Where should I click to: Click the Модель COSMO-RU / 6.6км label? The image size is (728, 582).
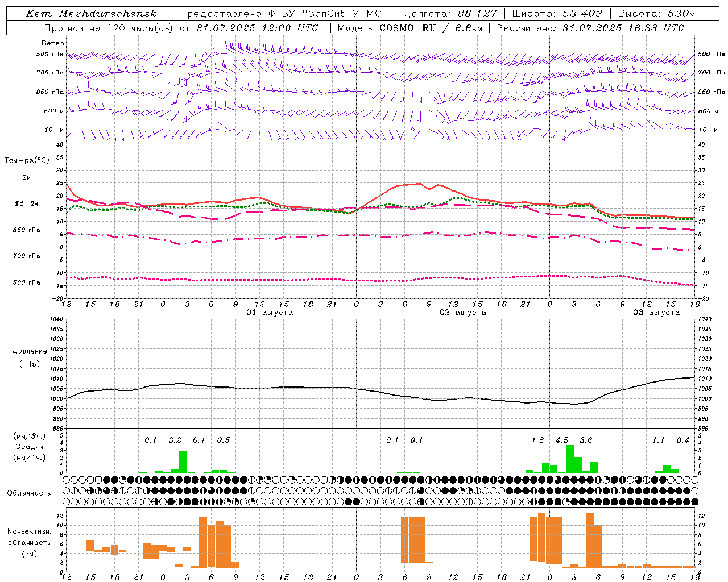[x=409, y=28]
